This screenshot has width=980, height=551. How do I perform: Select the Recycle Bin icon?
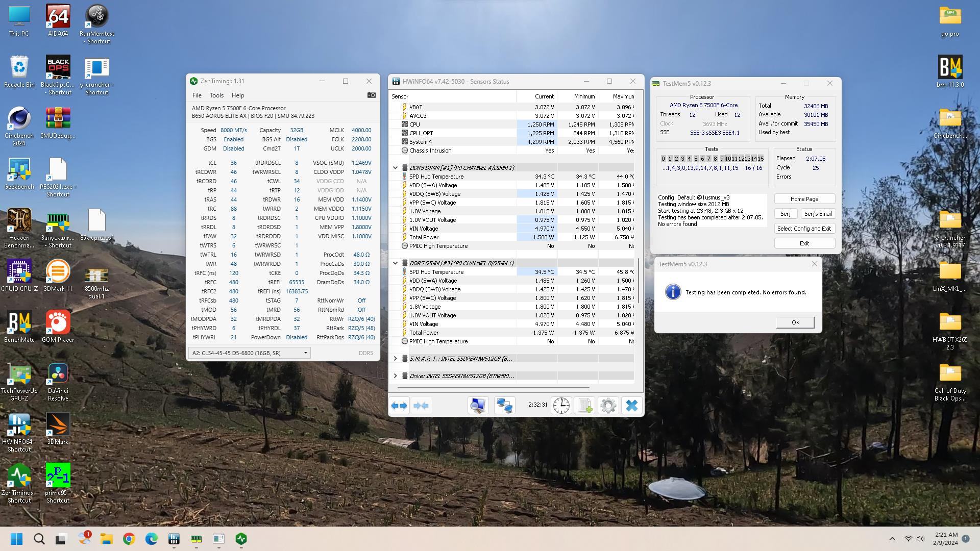click(x=19, y=72)
